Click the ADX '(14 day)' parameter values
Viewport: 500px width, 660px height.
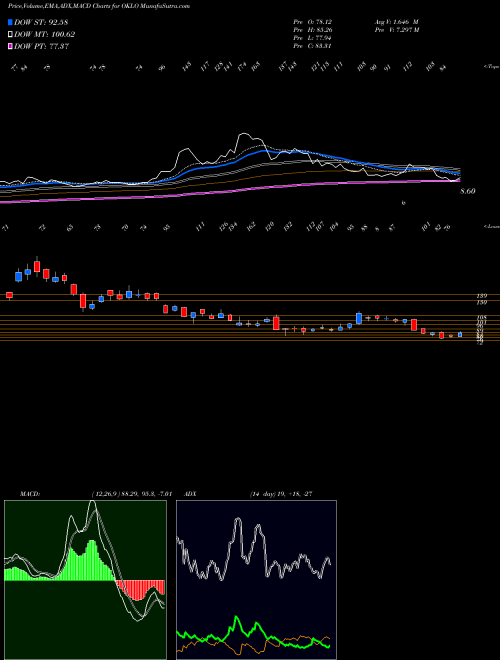[x=281, y=494]
